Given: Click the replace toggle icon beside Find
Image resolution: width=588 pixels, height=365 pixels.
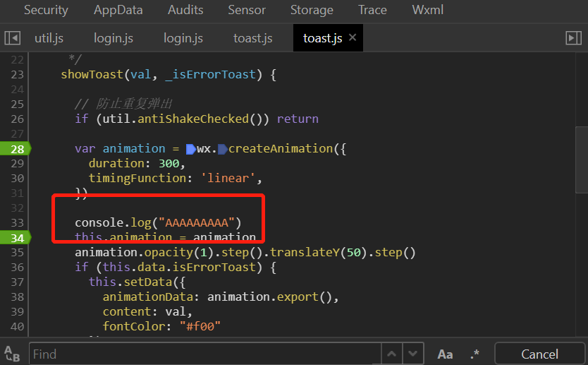Looking at the screenshot, I should pos(12,354).
